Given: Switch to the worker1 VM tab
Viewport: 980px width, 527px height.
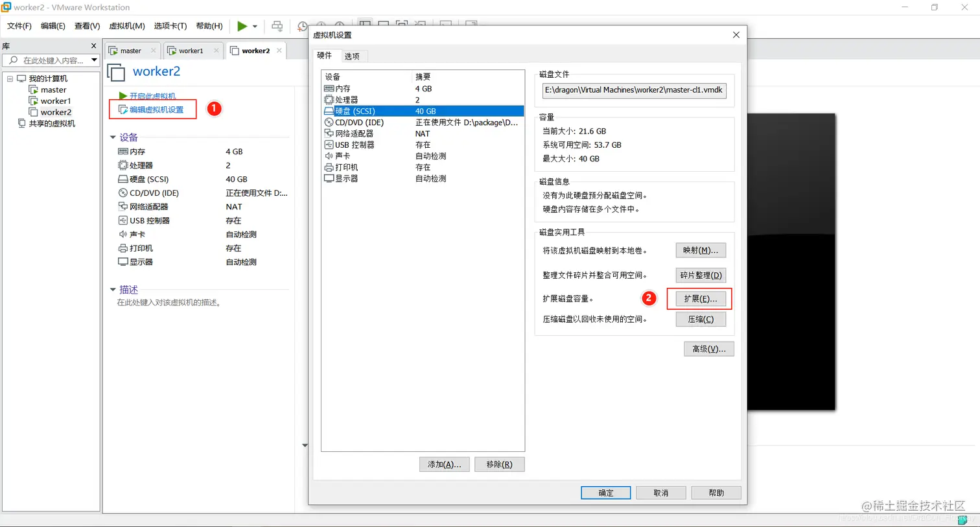Looking at the screenshot, I should pyautogui.click(x=191, y=50).
